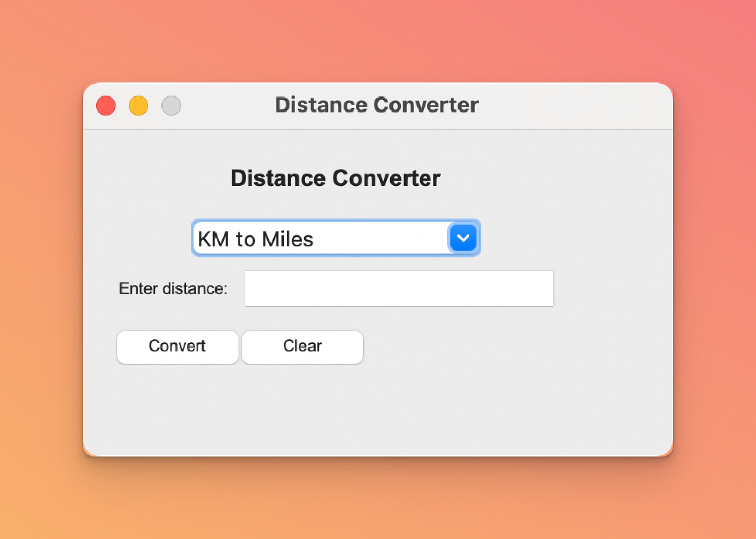Minimize the window using the yellow button
Viewport: 756px width, 539px height.
[x=139, y=106]
